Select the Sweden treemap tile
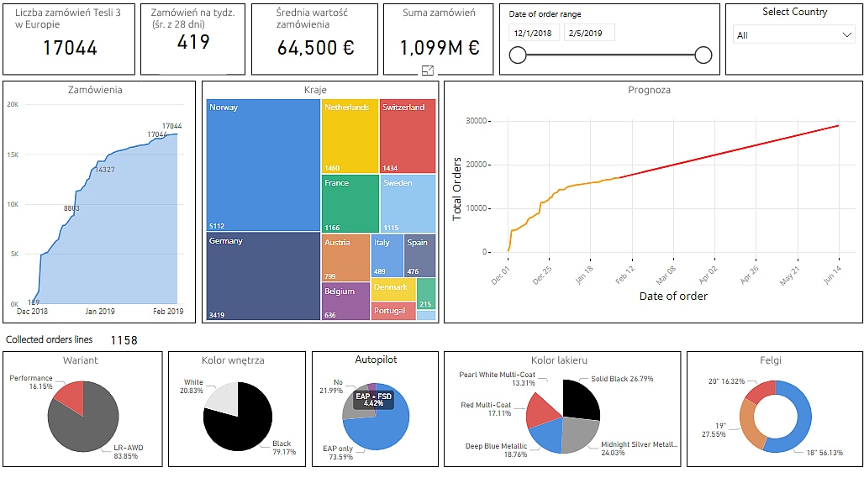 coord(408,204)
